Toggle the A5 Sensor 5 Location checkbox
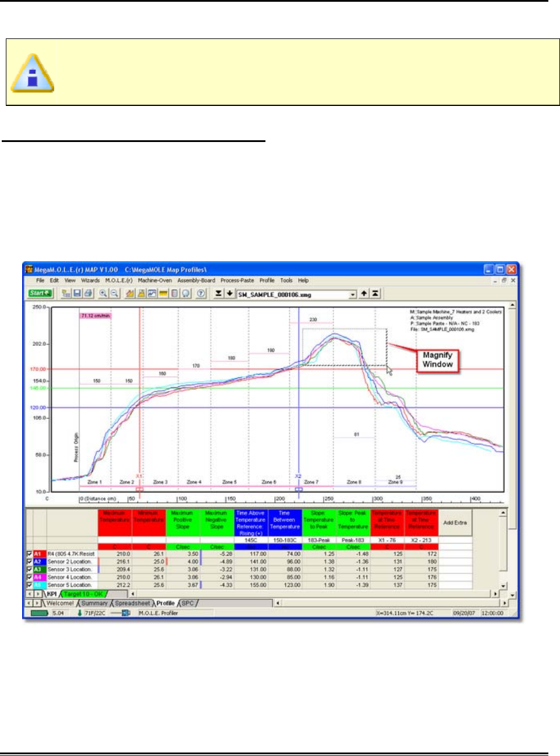The width and height of the screenshot is (560, 756). (x=30, y=584)
